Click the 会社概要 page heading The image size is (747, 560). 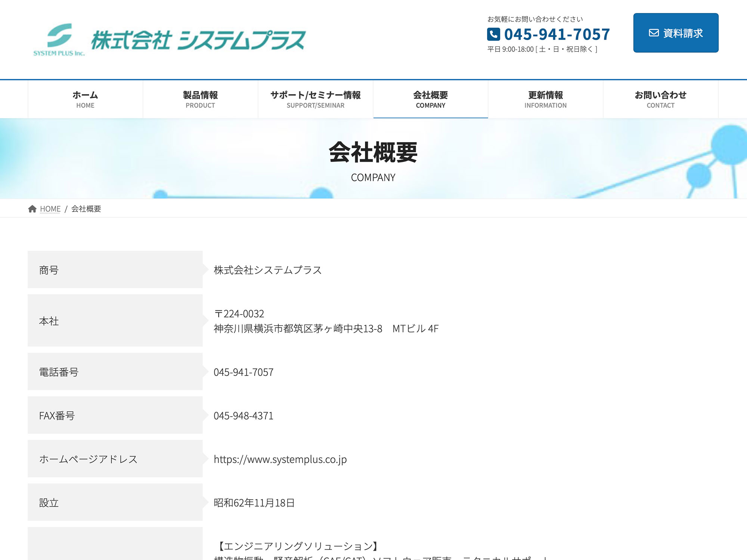(373, 152)
